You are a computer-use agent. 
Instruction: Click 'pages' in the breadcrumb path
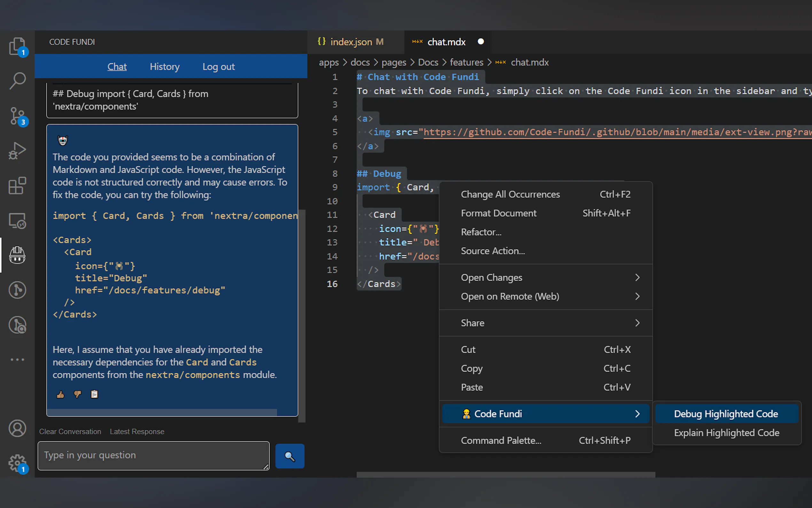click(x=394, y=62)
